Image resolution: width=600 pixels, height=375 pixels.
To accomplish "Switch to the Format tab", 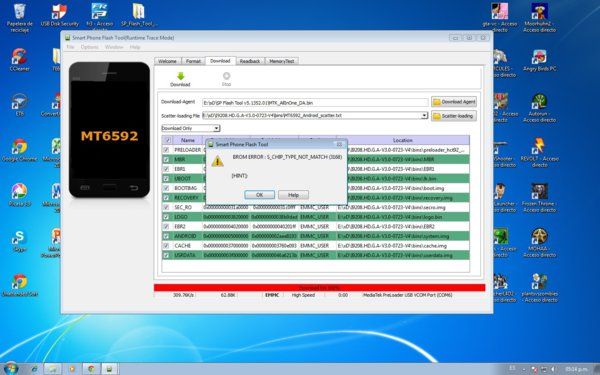I will (x=193, y=61).
